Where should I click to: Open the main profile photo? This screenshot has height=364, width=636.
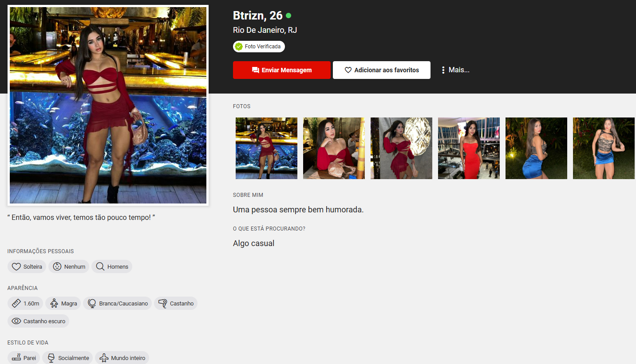108,105
